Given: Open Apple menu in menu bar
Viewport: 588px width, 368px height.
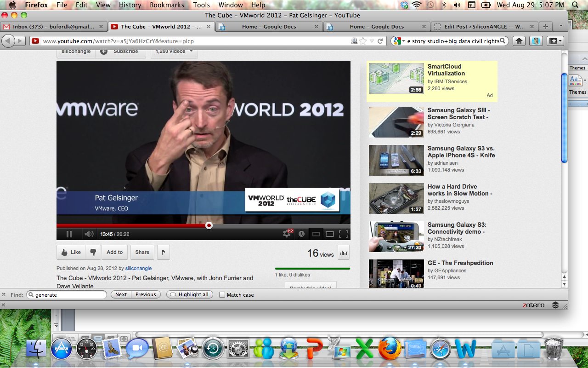Looking at the screenshot, I should pyautogui.click(x=12, y=5).
